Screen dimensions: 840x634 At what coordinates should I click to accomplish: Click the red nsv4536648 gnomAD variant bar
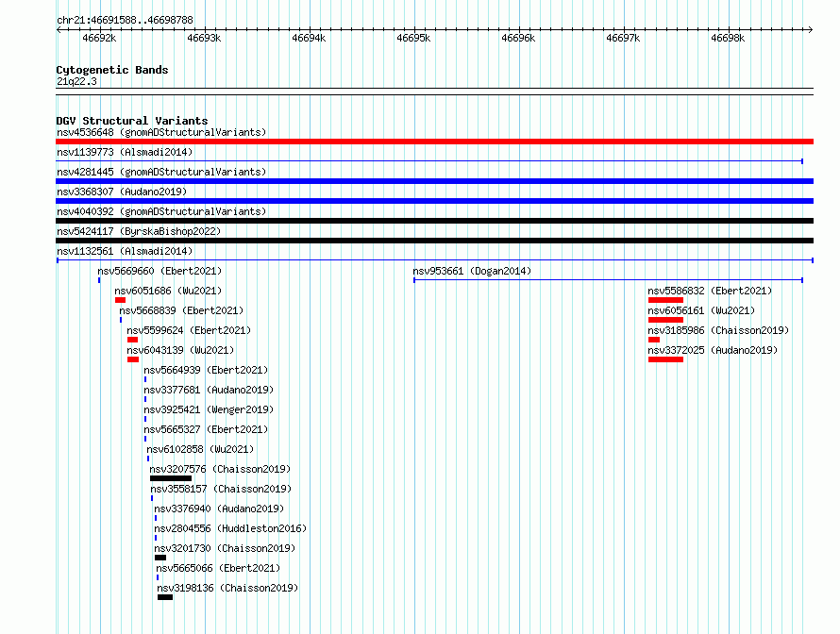[x=434, y=142]
